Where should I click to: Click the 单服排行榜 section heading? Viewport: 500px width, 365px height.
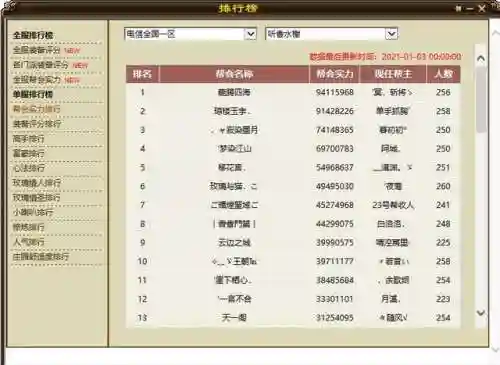[x=33, y=94]
